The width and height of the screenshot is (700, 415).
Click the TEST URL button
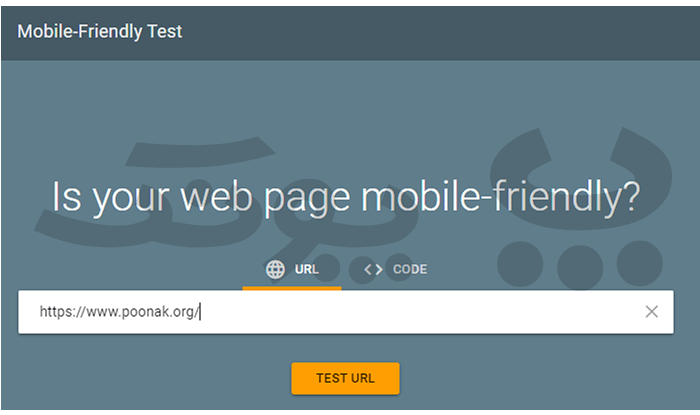pos(345,378)
